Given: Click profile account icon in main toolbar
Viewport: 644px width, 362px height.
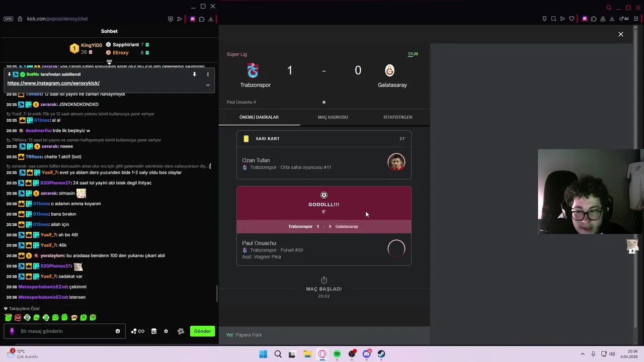Looking at the screenshot, I should (603, 19).
